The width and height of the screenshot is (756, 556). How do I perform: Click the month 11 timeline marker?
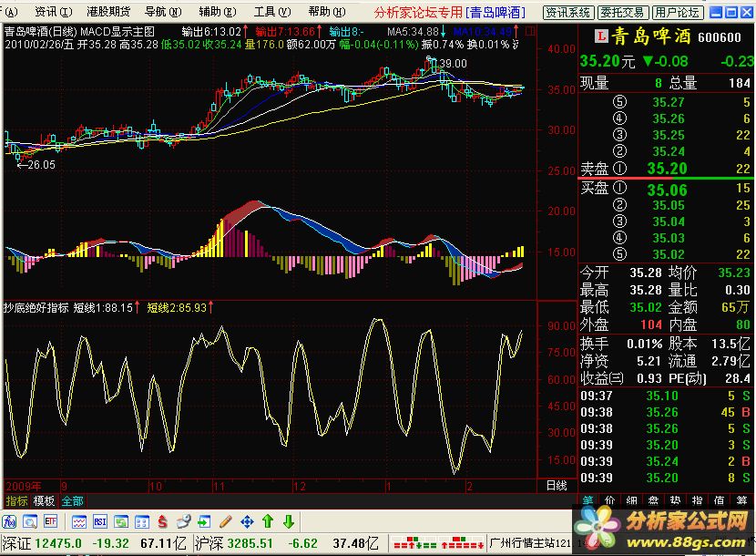(x=220, y=487)
